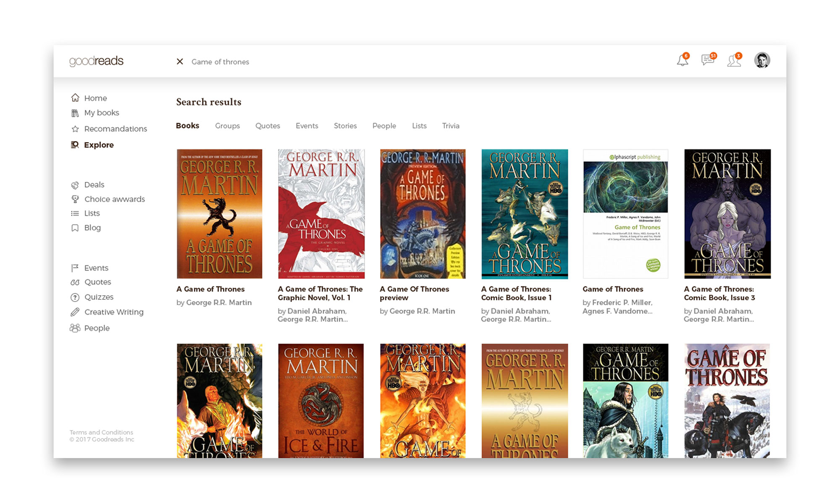Click the Game of thrones search field
Screen dimensions: 840x504
click(220, 62)
